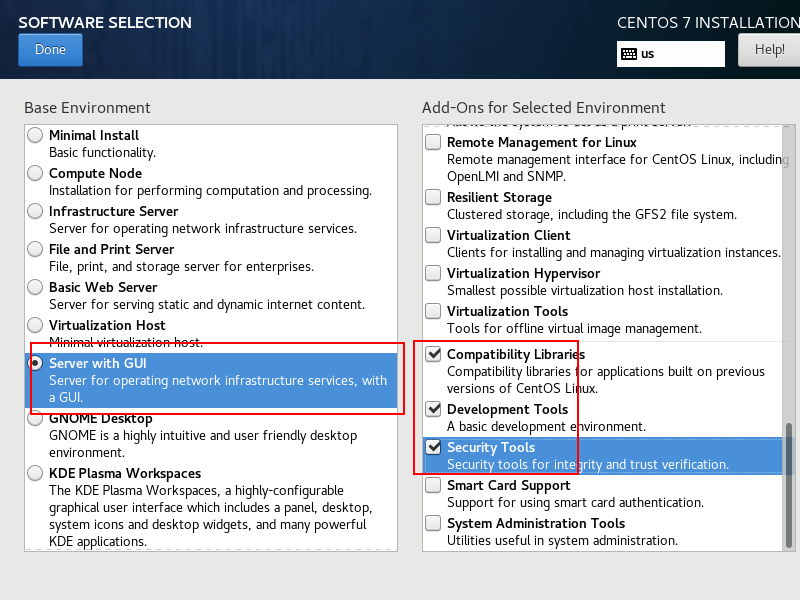This screenshot has width=800, height=600.
Task: Choose Compute Node radio button
Action: [36, 173]
